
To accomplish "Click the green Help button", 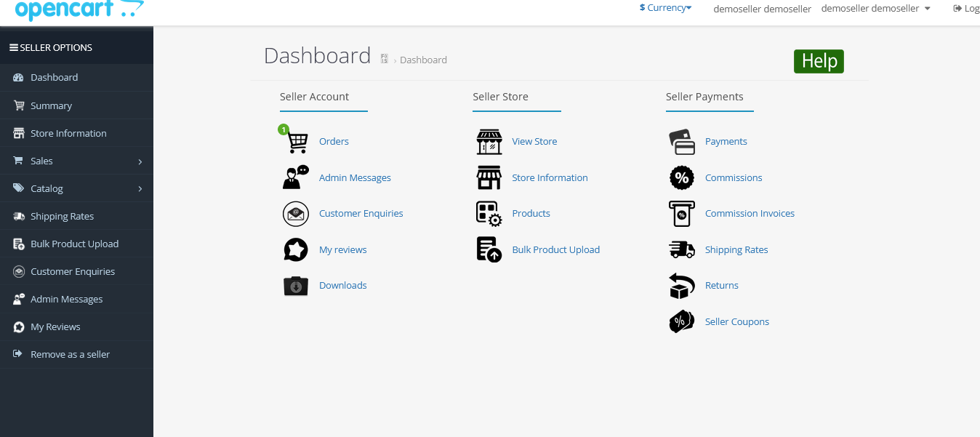I will point(819,61).
